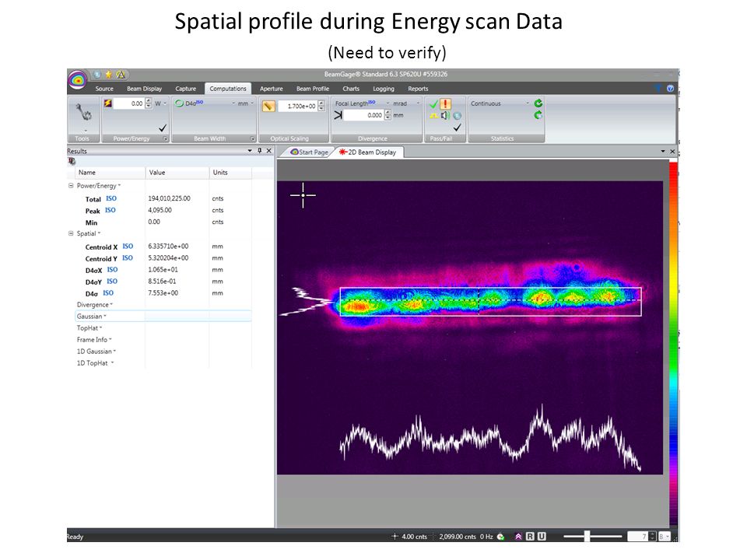Click the rainbow color palette bar
The width and height of the screenshot is (747, 560).
(x=673, y=344)
